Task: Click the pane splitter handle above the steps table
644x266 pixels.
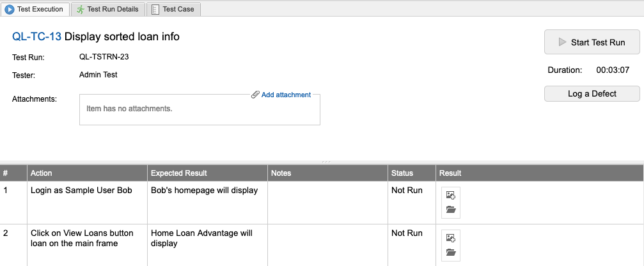Action: pos(326,162)
